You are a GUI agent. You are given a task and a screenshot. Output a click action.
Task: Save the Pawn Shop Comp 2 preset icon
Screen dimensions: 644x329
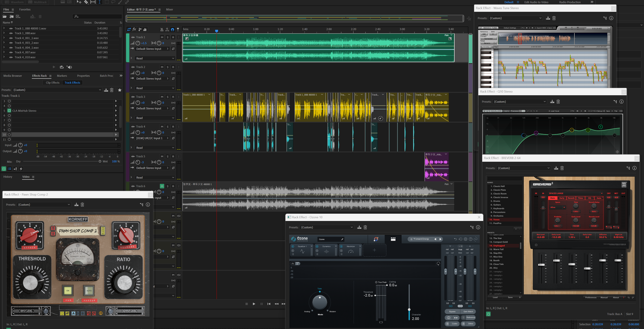pyautogui.click(x=76, y=204)
